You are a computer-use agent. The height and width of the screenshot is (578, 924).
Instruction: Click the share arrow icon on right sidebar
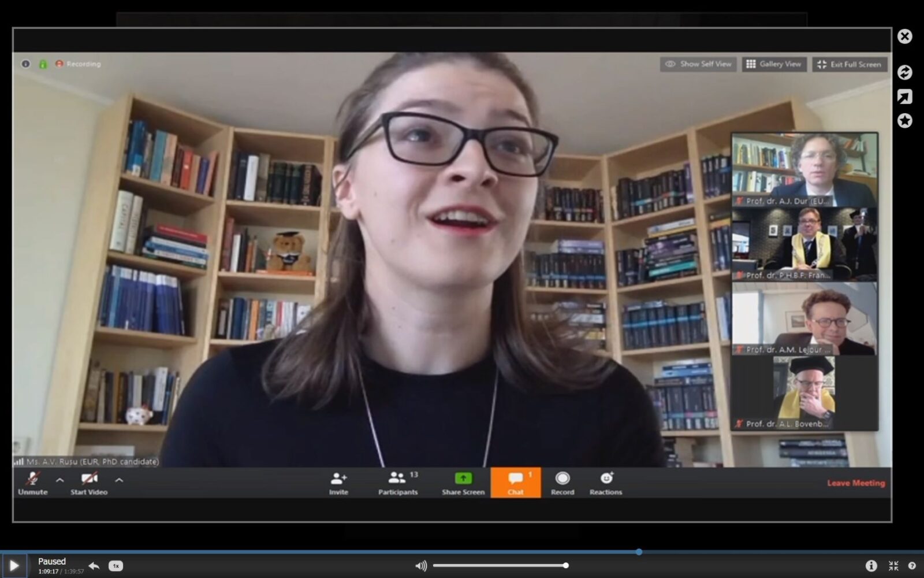coord(904,97)
